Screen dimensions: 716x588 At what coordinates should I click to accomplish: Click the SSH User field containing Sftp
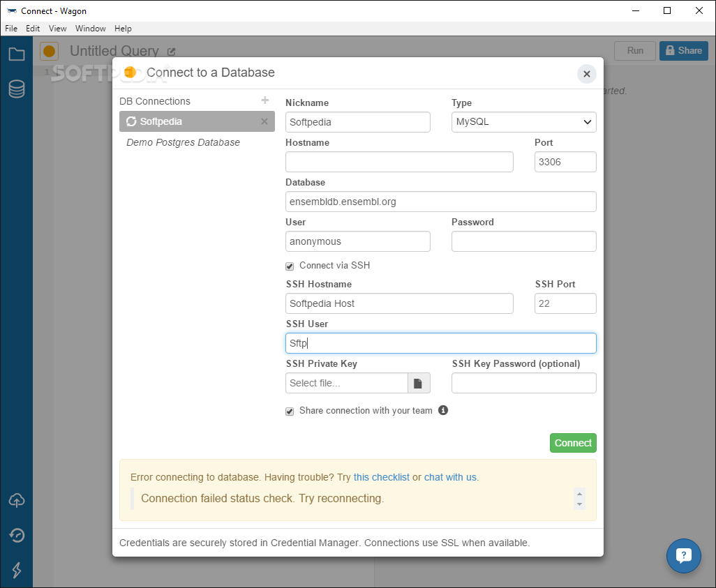441,343
